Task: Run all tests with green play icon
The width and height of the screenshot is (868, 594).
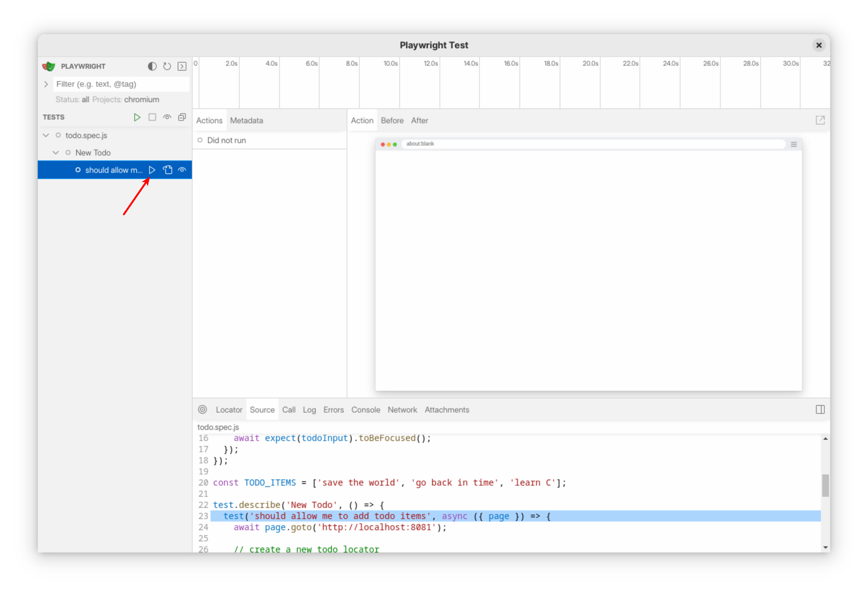Action: (x=137, y=117)
